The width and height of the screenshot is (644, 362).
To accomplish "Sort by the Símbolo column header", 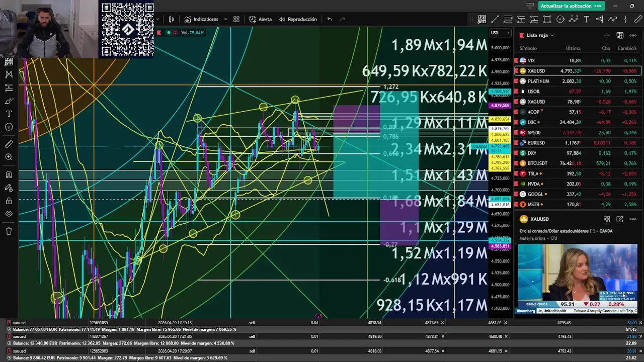I will 528,48.
